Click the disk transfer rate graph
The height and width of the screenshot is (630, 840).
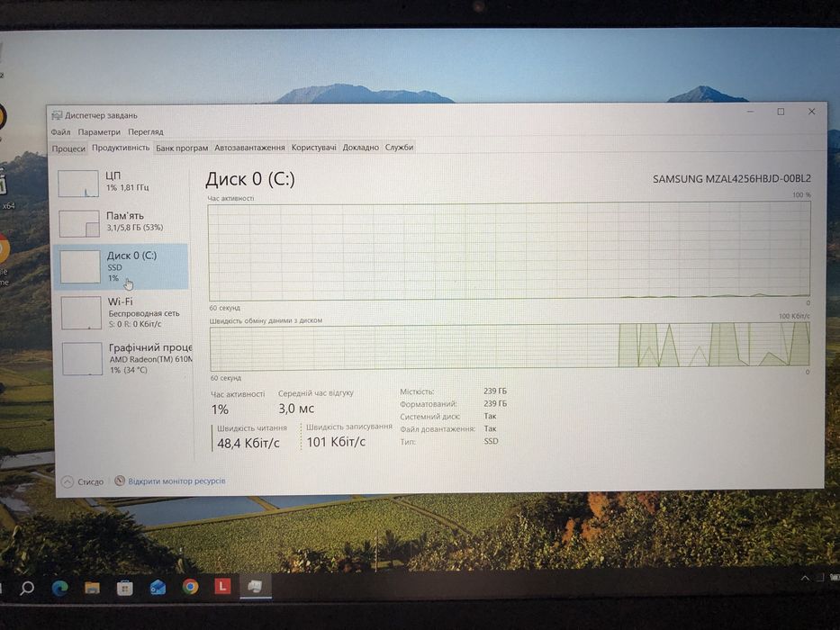click(x=510, y=346)
